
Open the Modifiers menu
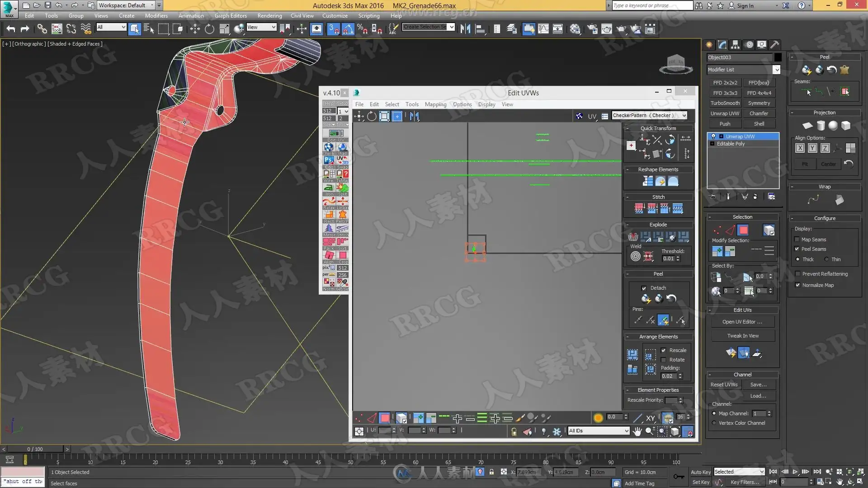point(156,16)
